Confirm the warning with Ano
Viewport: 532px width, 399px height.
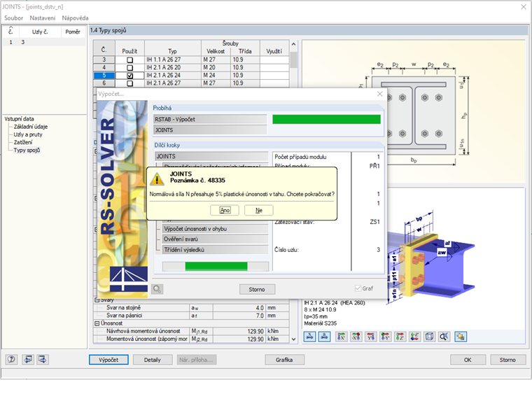coord(225,210)
